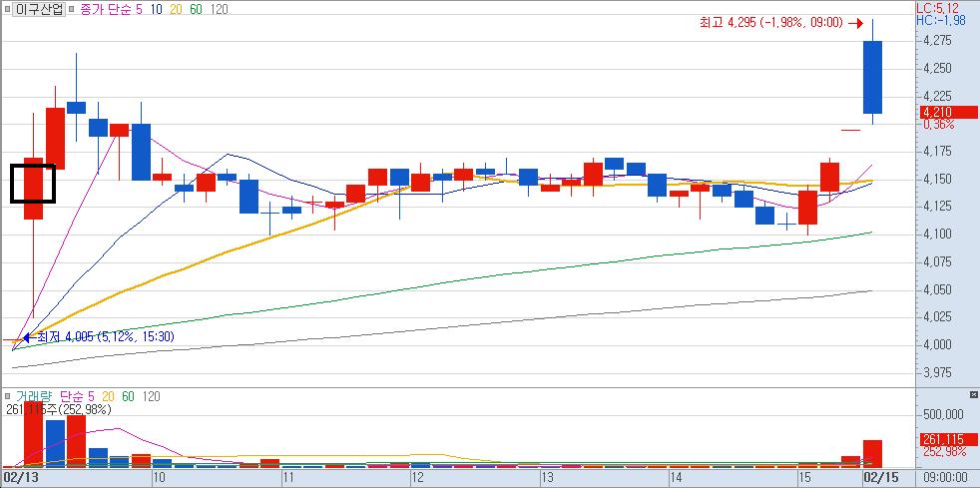Select the yellow price moving average 20 label
The height and width of the screenshot is (488, 980).
(177, 9)
